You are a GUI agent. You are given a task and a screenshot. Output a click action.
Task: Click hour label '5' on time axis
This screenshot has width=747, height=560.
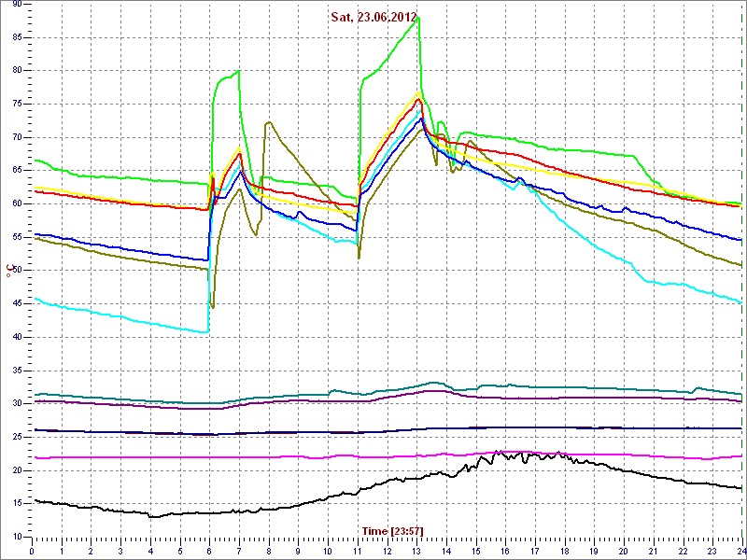pos(180,549)
